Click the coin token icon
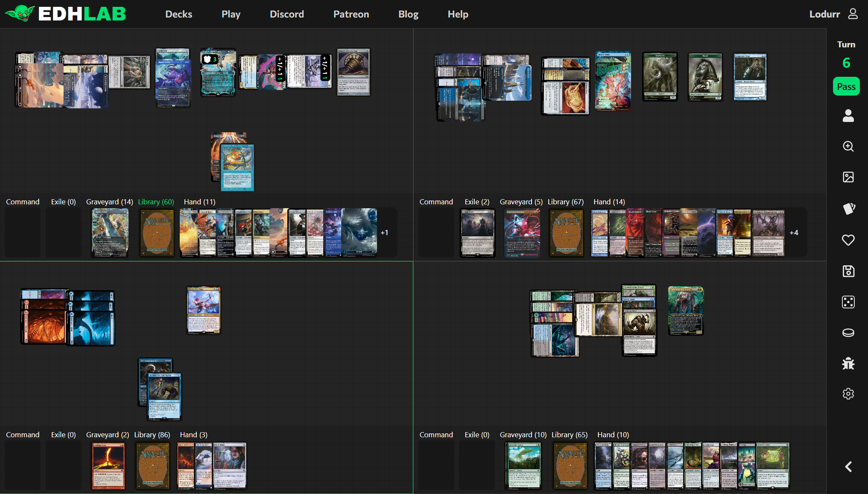Image resolution: width=868 pixels, height=494 pixels. tap(848, 333)
